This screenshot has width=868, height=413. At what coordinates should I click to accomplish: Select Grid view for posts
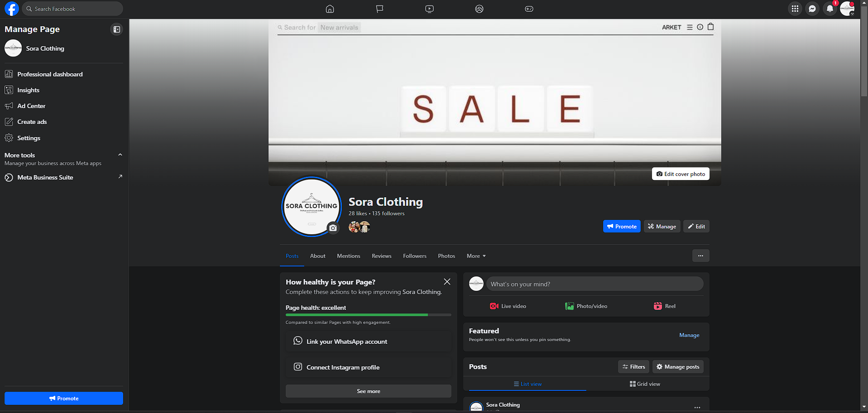click(645, 384)
